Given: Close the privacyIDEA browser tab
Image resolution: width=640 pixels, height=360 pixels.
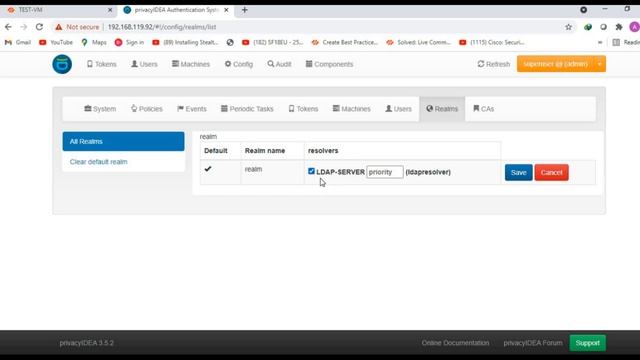Looking at the screenshot, I should point(226,10).
